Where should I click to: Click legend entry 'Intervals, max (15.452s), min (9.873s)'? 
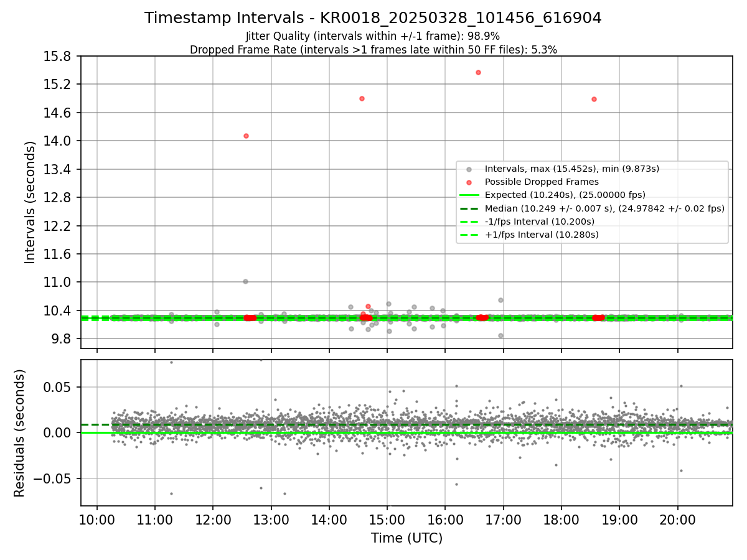click(x=572, y=169)
